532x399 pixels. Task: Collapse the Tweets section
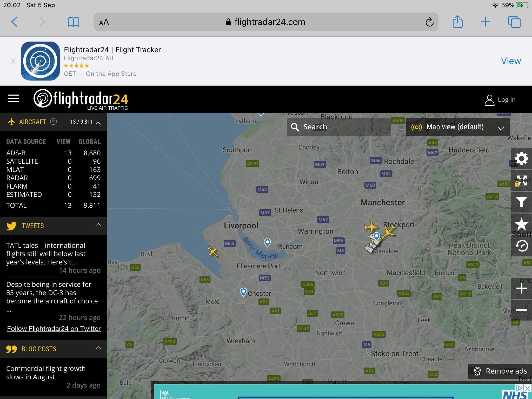click(x=98, y=225)
